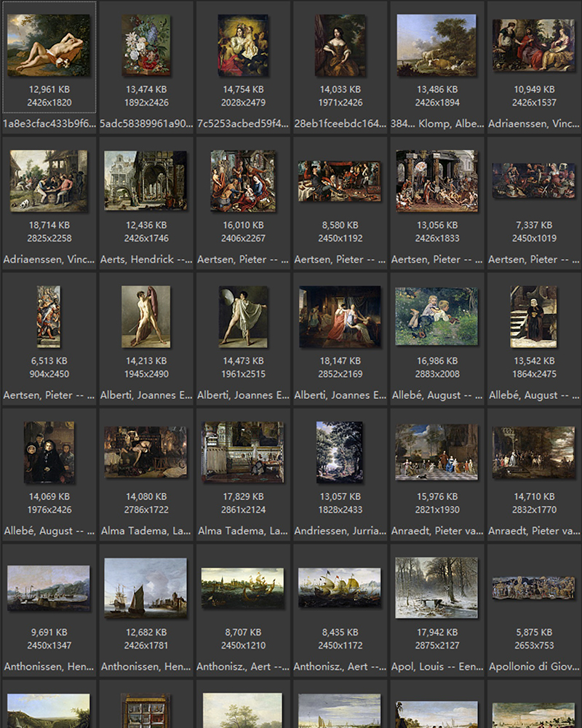This screenshot has width=582, height=728.
Task: Click the file name starting with 7c5253acbed59f4
Action: pos(242,124)
